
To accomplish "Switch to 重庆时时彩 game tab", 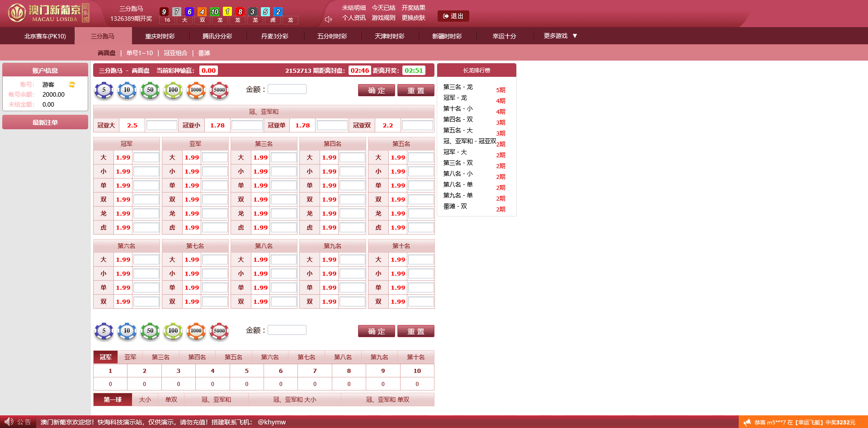I will pyautogui.click(x=160, y=36).
